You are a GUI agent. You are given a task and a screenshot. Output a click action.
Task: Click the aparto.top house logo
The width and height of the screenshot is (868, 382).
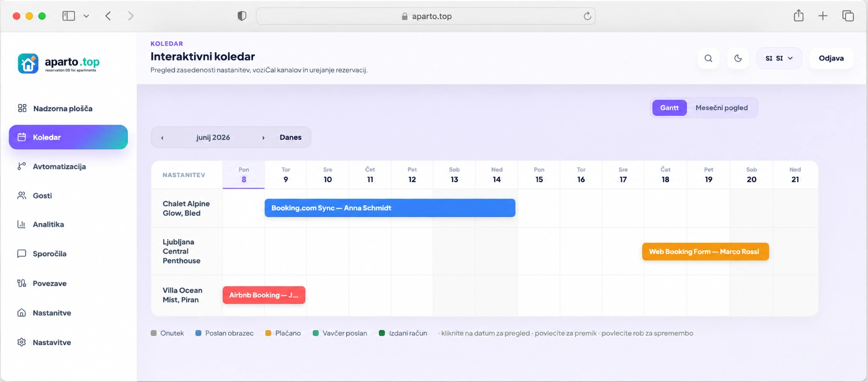[28, 63]
